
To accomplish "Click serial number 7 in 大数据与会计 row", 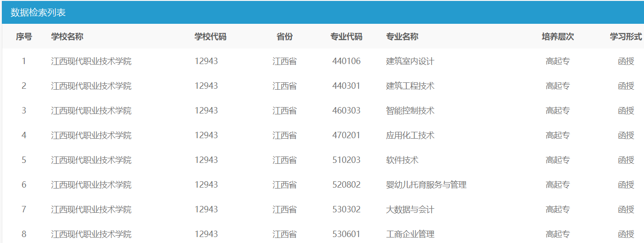I will click(24, 209).
